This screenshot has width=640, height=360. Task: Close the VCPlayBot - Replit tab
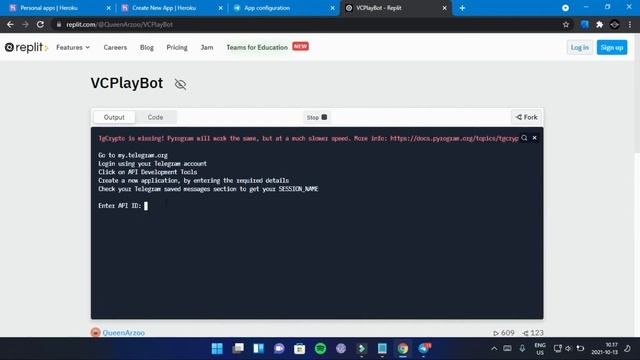[x=444, y=8]
